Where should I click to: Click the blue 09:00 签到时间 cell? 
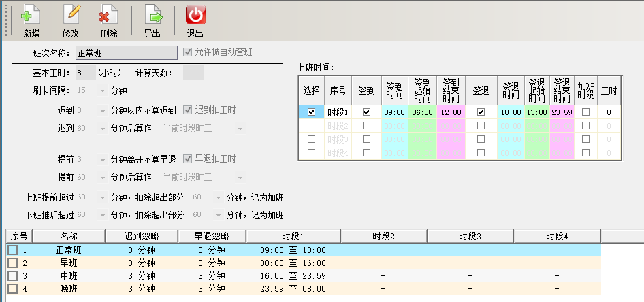tap(395, 112)
